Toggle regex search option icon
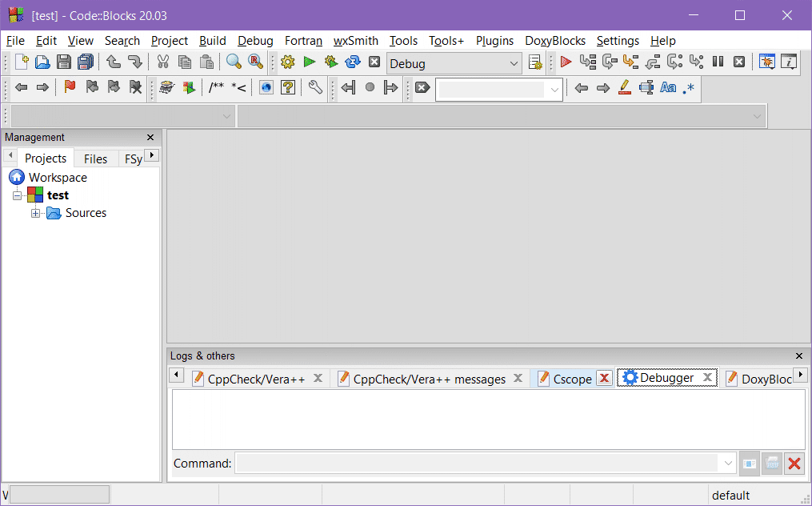This screenshot has width=812, height=506. [x=689, y=88]
